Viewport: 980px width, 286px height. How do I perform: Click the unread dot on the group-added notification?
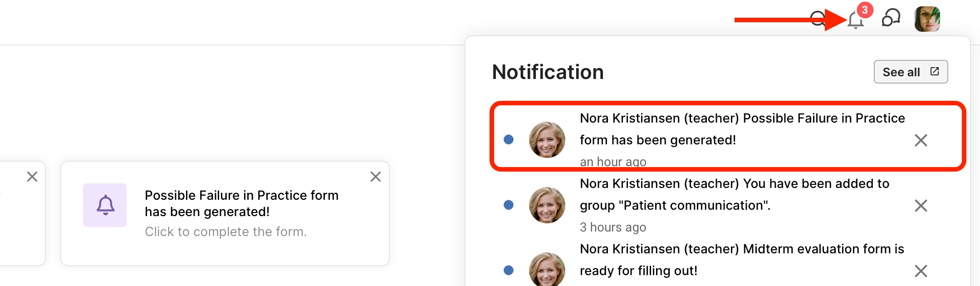509,205
